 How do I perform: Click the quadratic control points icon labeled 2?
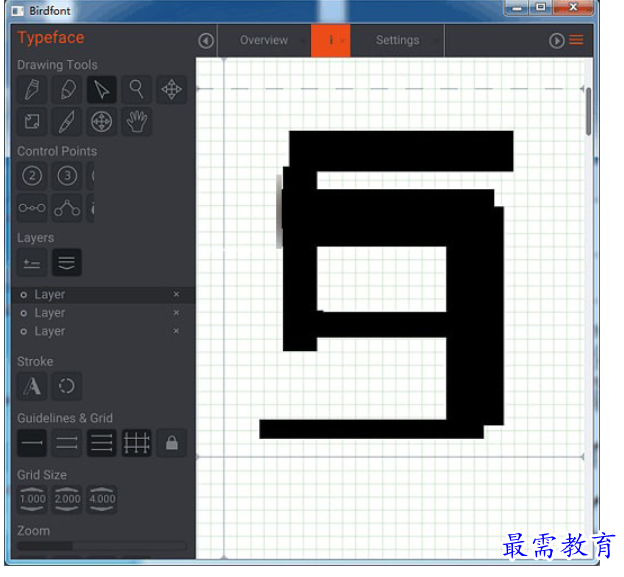click(x=32, y=176)
